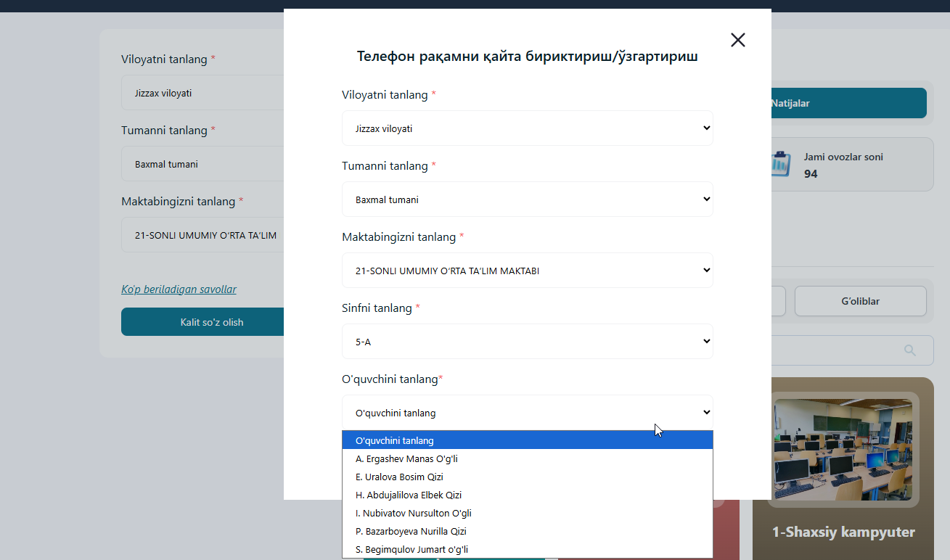Screen dimensions: 950x560
Task: Open the background page's Baxmal tumani dropdown
Action: (202, 164)
